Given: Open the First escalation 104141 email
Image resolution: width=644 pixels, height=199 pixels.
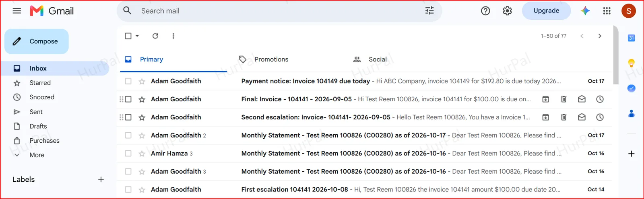Looking at the screenshot, I should point(365,189).
